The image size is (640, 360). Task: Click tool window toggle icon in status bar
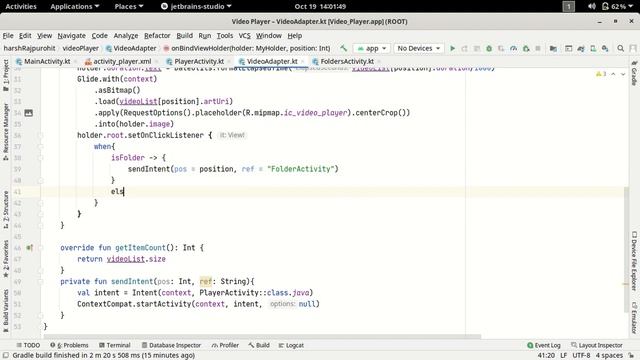[x=6, y=356]
